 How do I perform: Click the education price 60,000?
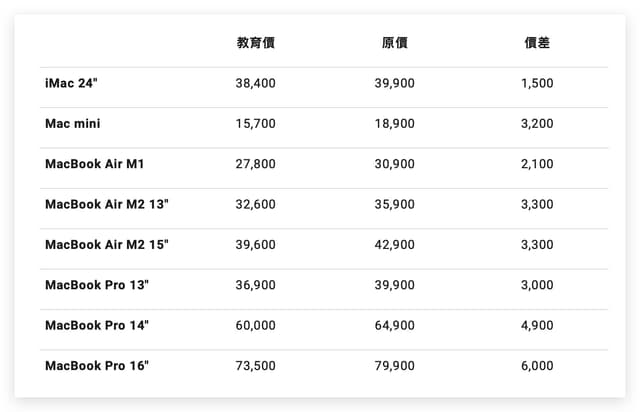point(256,326)
